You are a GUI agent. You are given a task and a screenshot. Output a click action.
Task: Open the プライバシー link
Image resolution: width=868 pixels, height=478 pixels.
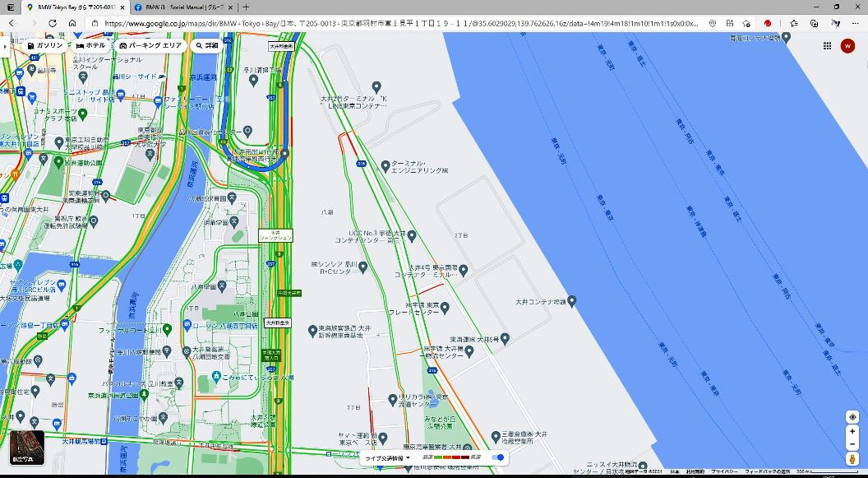tap(724, 472)
